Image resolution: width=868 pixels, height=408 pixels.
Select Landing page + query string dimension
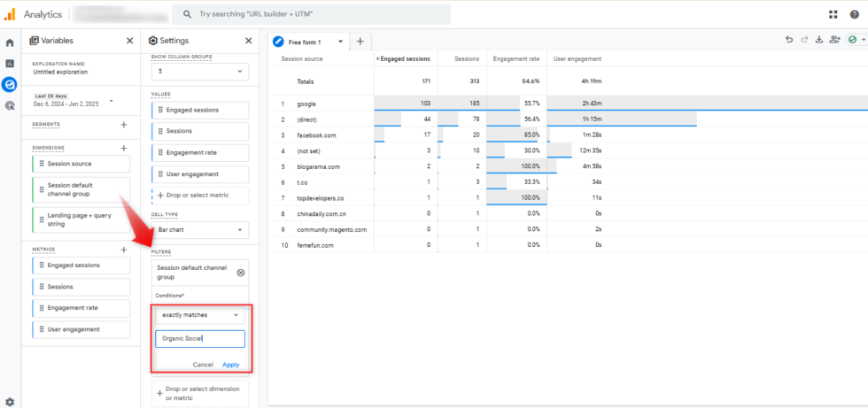point(81,220)
